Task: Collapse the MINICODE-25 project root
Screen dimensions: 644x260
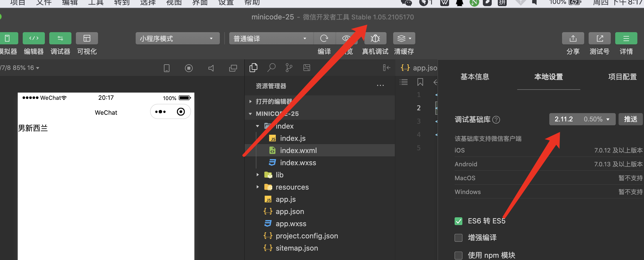Action: pos(320,114)
